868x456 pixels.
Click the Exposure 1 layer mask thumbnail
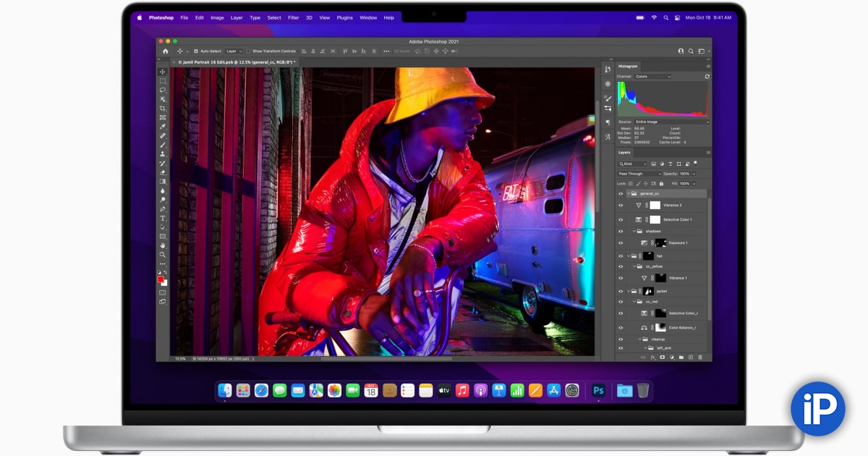click(660, 243)
